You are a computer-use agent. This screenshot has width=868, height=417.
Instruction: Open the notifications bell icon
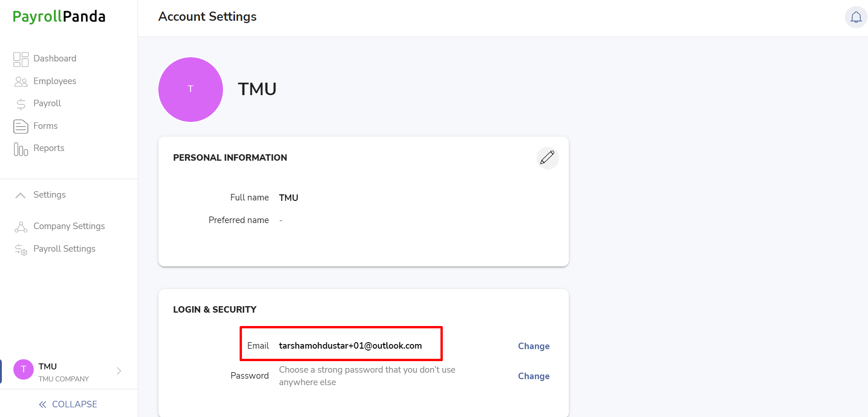pyautogui.click(x=856, y=17)
